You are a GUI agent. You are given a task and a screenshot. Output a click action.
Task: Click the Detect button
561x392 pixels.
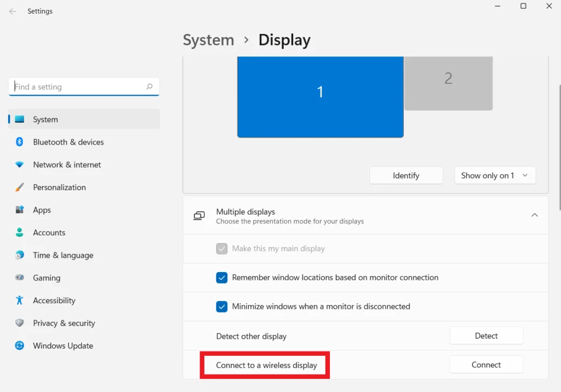tap(486, 336)
